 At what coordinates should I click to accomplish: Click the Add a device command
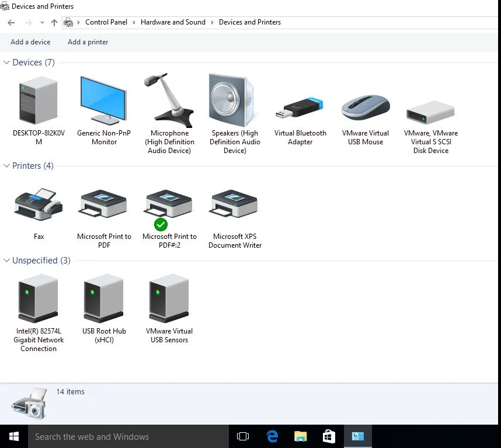[30, 42]
